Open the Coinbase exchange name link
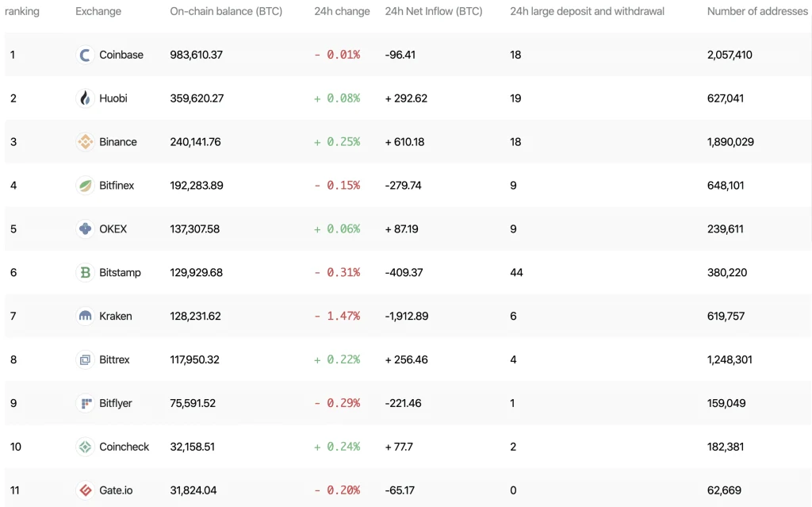Viewport: 812px width, 507px height. [121, 55]
